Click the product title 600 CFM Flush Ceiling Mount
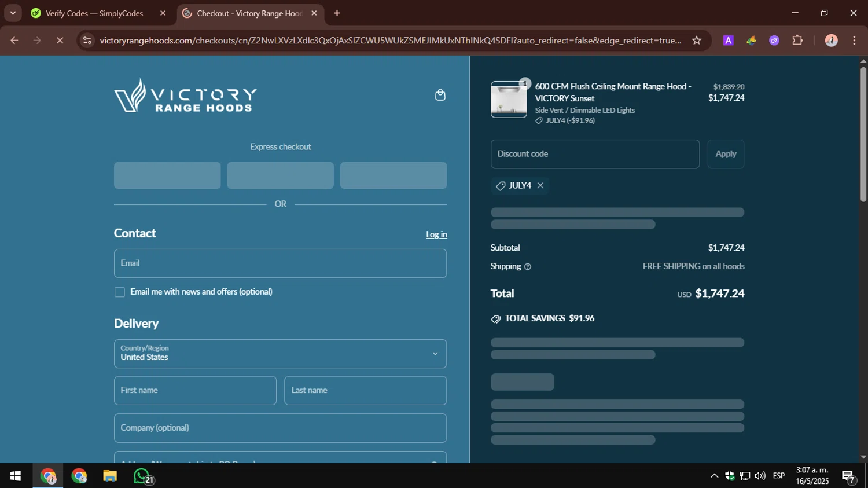Screen dimensions: 868x488 coord(613,92)
